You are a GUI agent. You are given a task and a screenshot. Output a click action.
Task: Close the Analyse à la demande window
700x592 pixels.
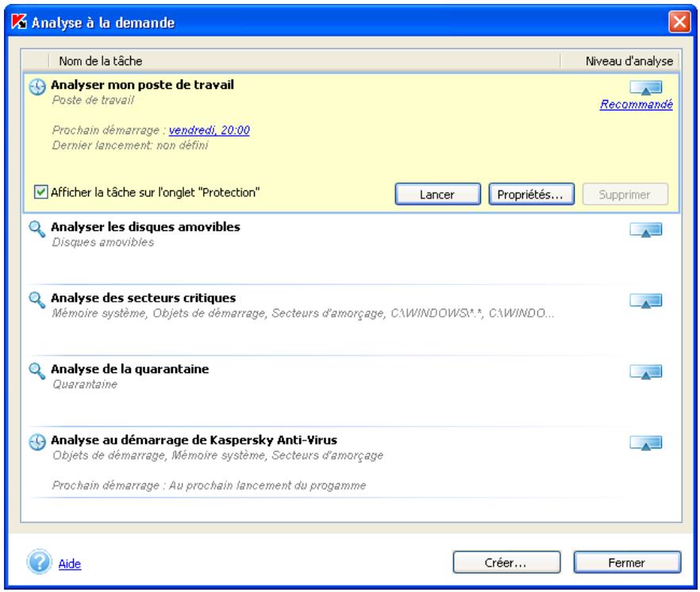[x=679, y=21]
